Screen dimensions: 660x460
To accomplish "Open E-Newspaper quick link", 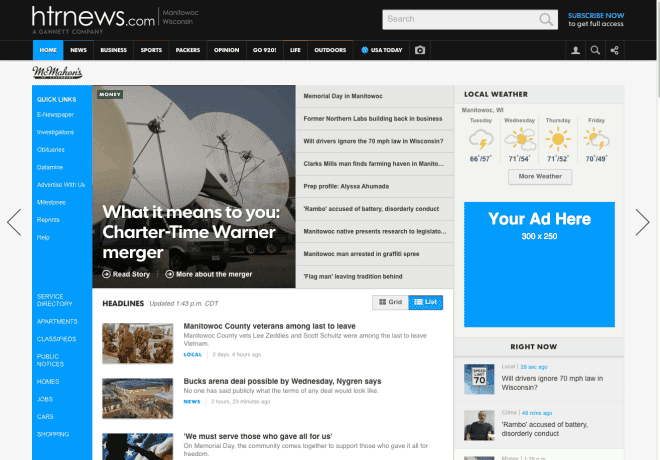I will [55, 114].
